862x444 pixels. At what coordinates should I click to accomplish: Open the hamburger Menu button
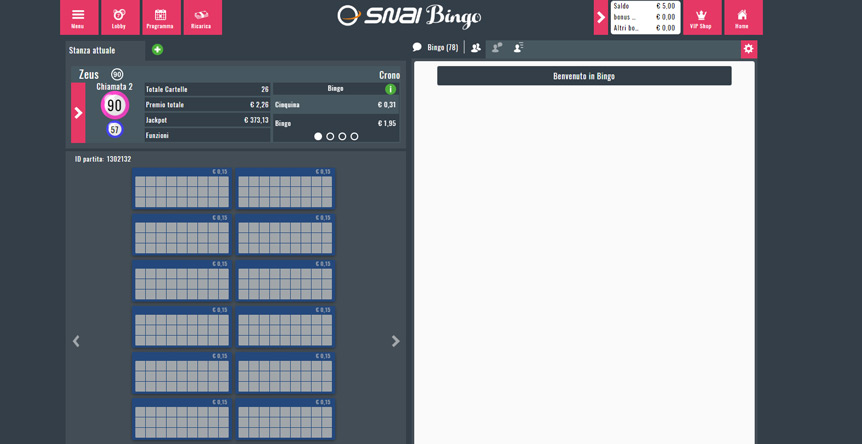point(78,17)
